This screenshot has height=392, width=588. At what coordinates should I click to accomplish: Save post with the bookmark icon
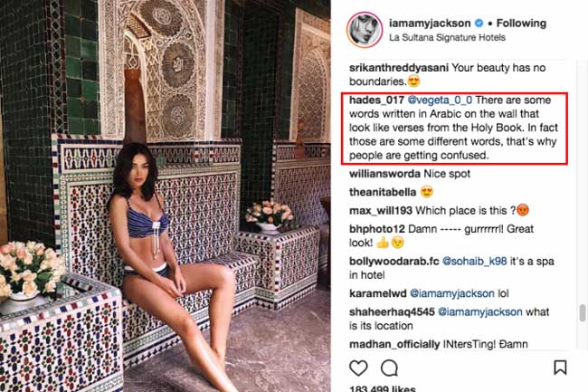point(560,368)
